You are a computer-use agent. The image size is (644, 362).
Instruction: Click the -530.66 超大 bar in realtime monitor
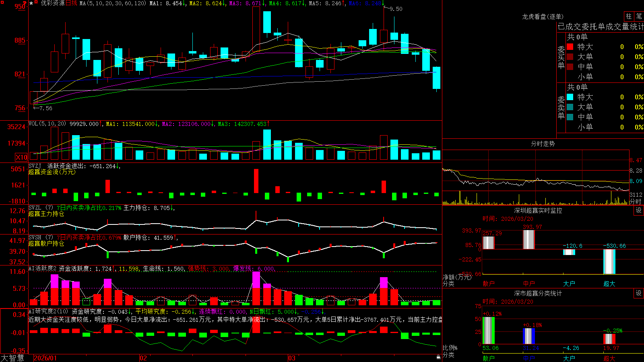[x=609, y=262]
